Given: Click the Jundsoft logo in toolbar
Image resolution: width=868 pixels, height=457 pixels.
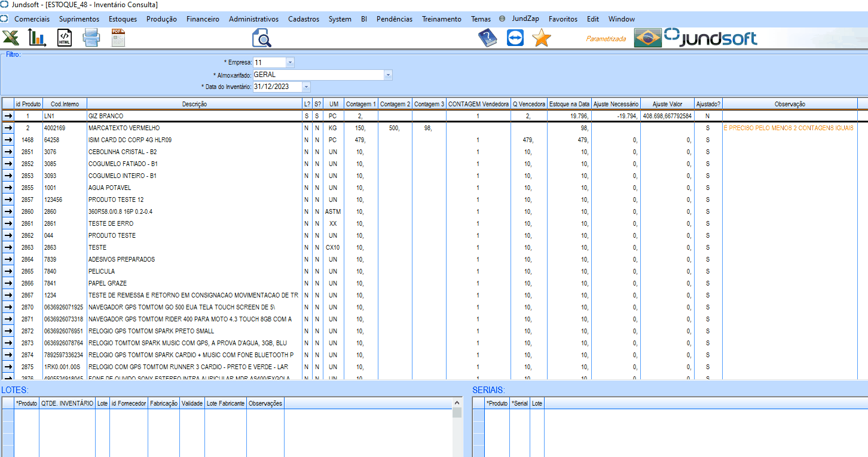Looking at the screenshot, I should point(711,38).
